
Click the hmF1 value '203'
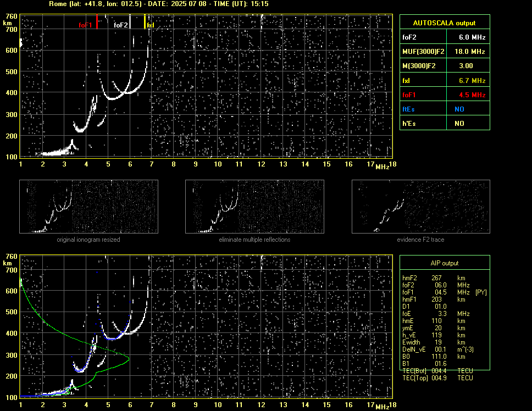tap(437, 299)
